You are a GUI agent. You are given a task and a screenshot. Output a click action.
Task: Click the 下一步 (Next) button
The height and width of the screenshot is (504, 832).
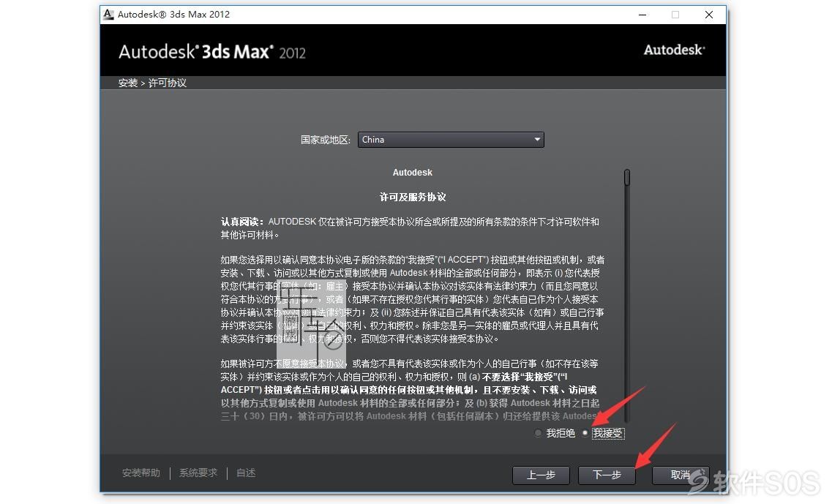point(607,475)
